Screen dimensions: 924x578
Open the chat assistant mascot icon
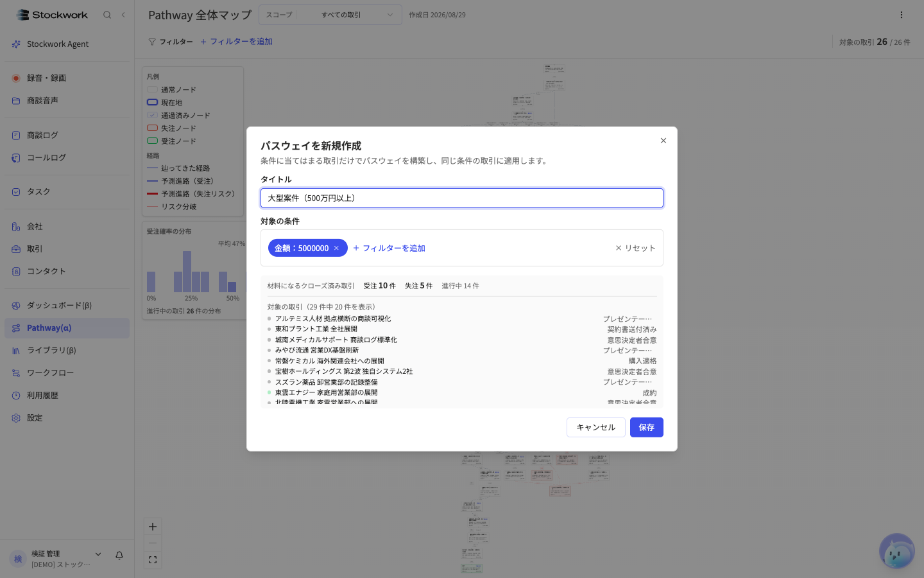point(896,551)
